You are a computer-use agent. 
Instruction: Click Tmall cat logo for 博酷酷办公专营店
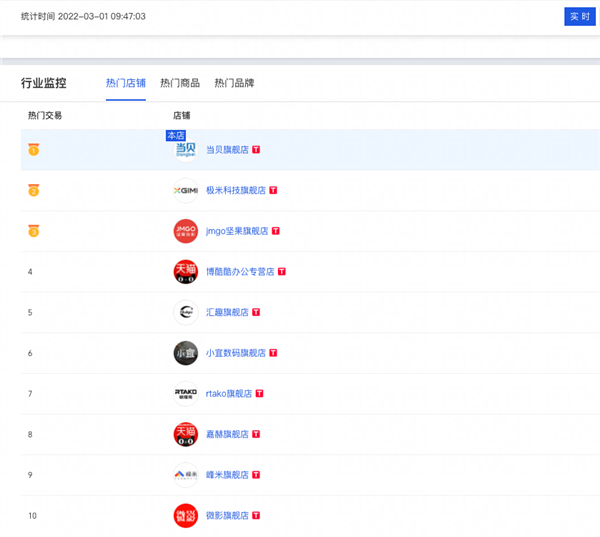(186, 271)
